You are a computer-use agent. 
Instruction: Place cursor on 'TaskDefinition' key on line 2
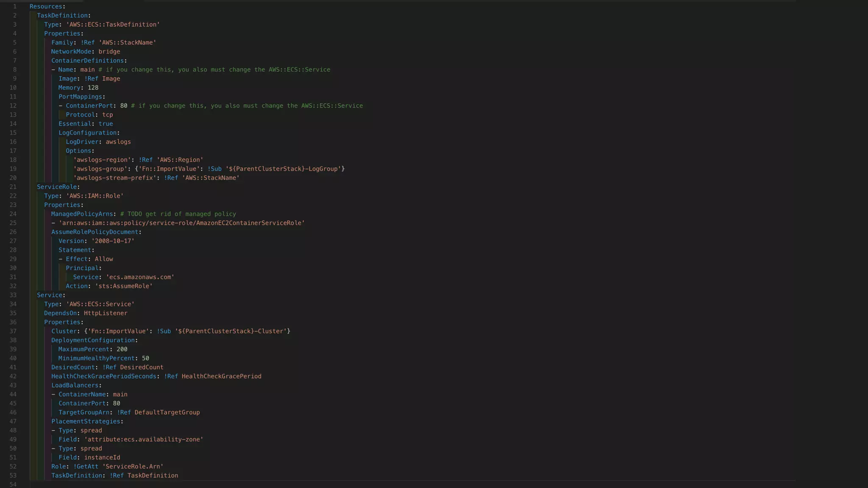click(62, 16)
